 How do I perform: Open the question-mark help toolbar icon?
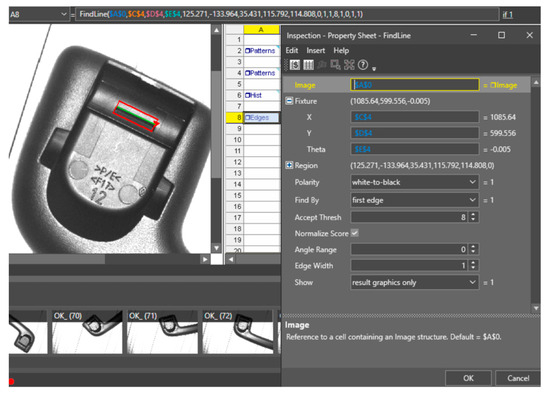point(363,65)
